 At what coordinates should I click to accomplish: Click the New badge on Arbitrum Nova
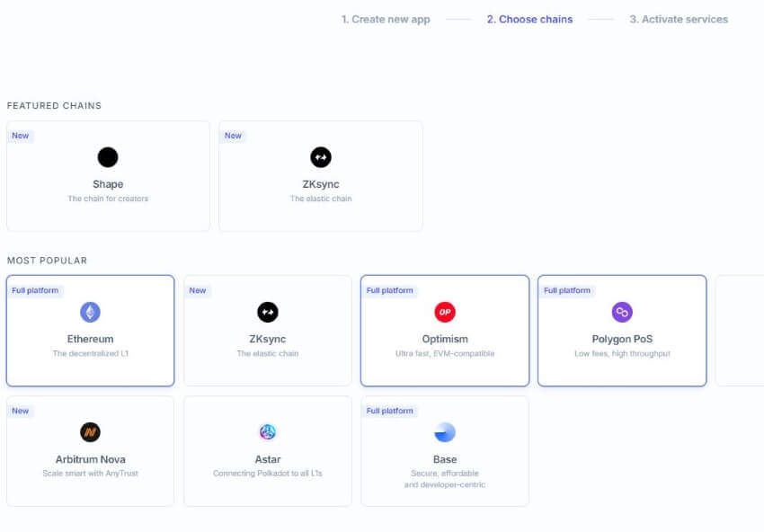coord(21,411)
